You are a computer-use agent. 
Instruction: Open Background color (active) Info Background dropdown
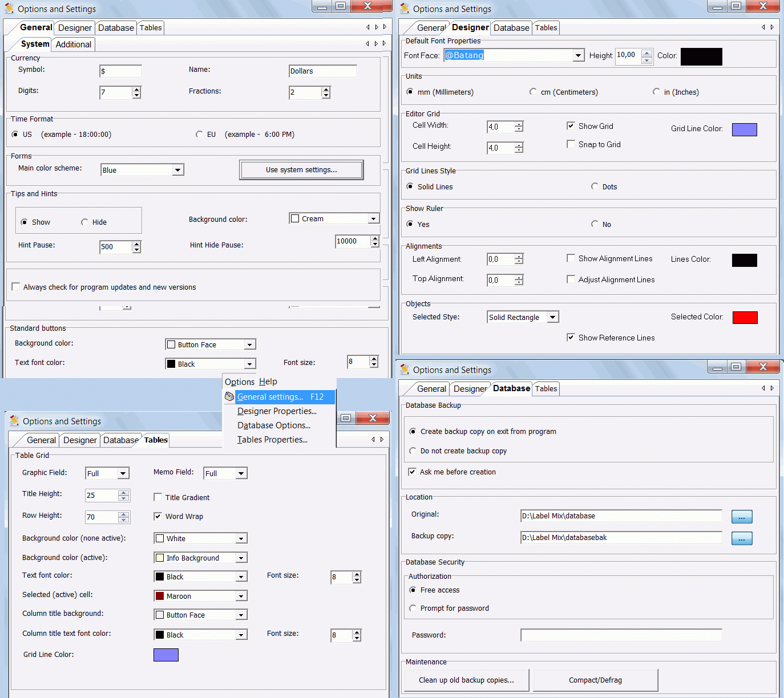point(241,558)
